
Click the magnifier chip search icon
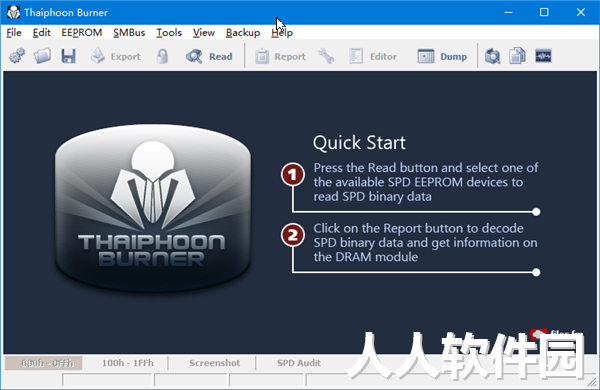(492, 56)
